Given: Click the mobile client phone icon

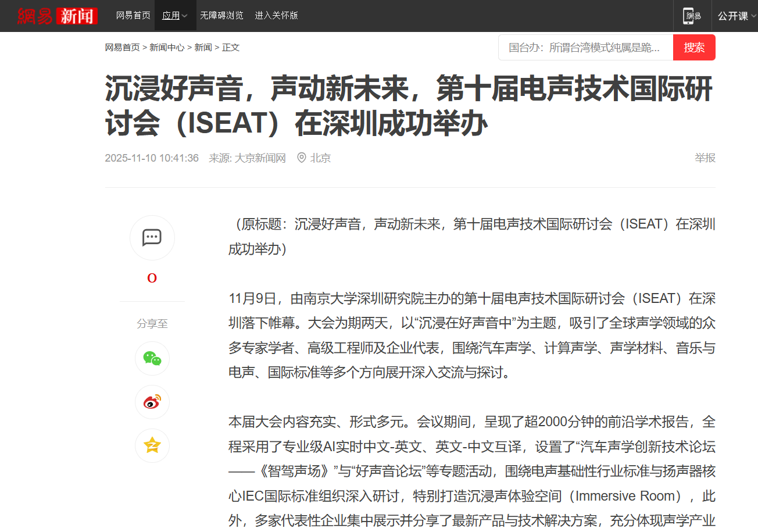Looking at the screenshot, I should pos(692,16).
